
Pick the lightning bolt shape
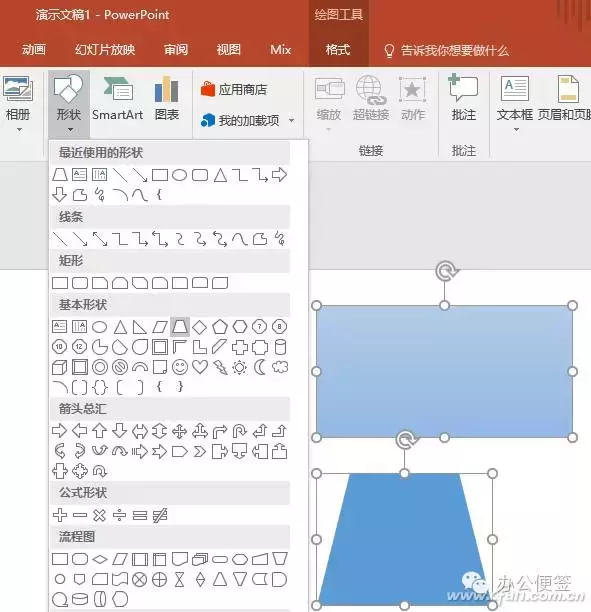[x=220, y=367]
